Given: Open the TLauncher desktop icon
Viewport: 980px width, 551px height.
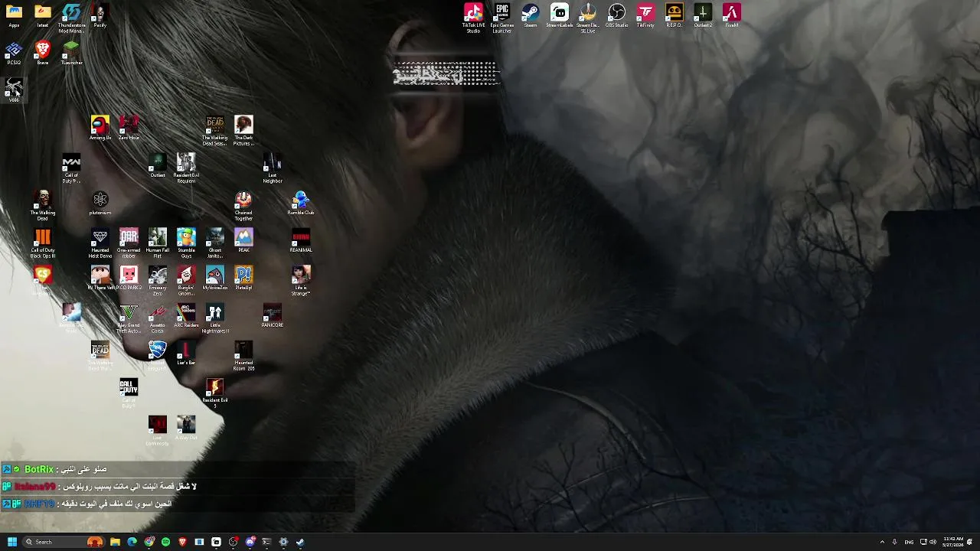Looking at the screenshot, I should click(x=71, y=53).
